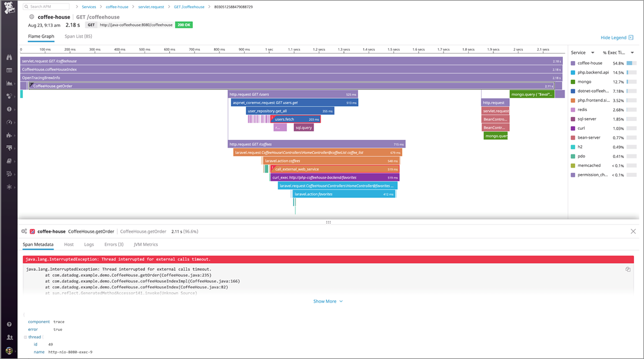Select the user_repository.get_all span
This screenshot has width=644, height=359.
[x=290, y=111]
